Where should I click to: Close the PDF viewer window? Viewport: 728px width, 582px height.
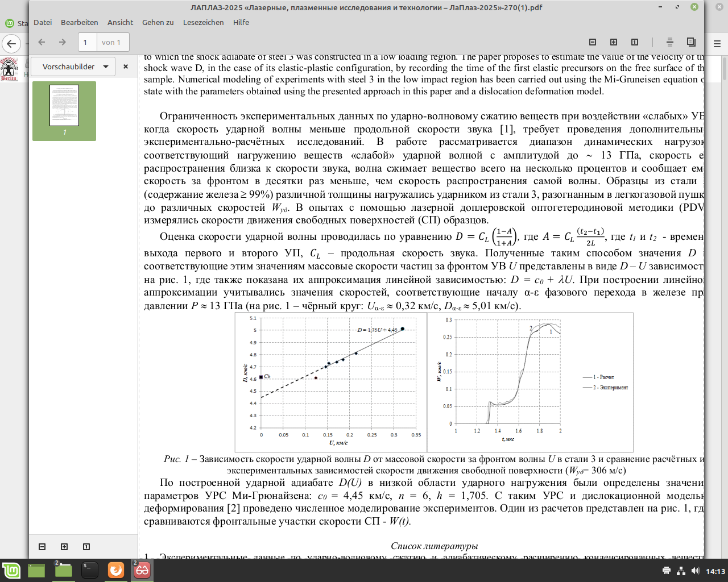point(694,7)
